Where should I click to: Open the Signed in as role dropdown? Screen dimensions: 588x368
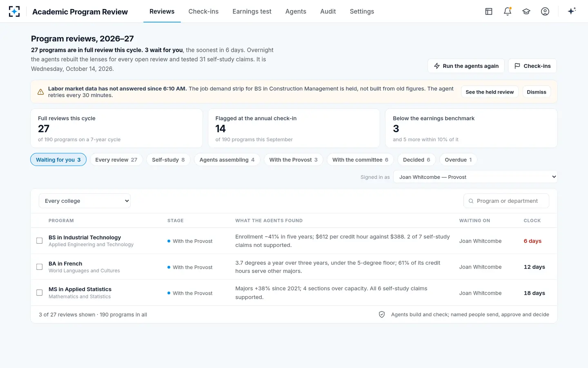click(475, 177)
